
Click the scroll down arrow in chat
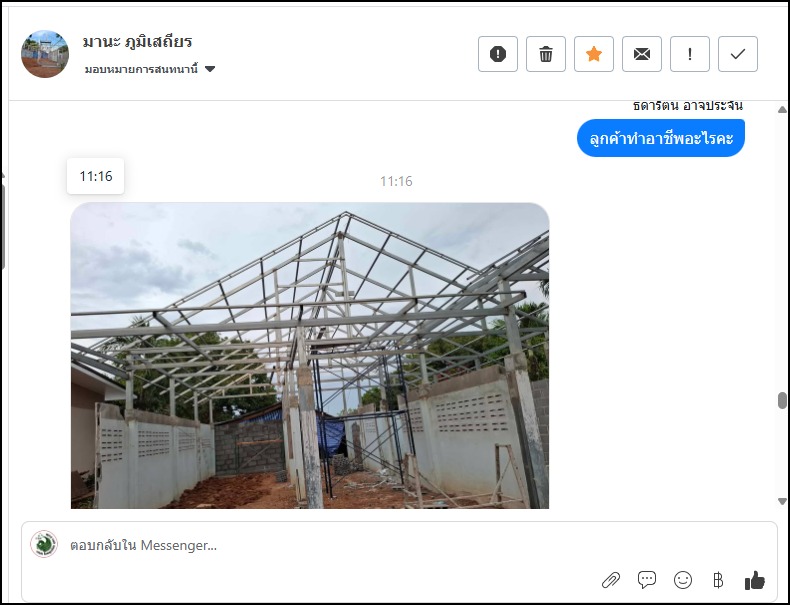coord(782,501)
